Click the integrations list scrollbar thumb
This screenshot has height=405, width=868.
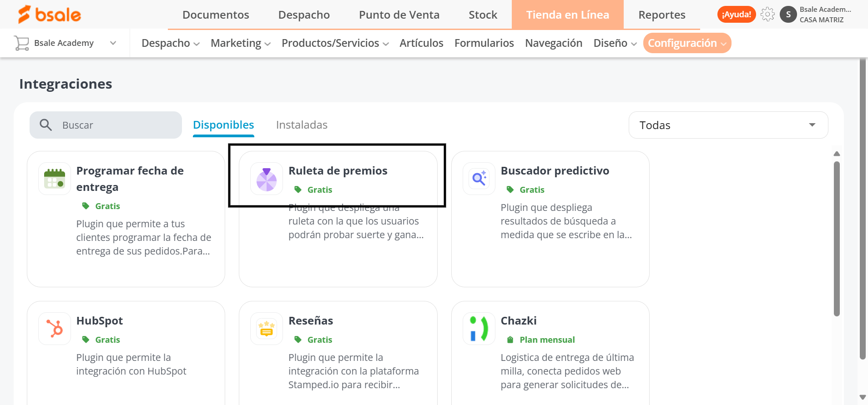tap(837, 239)
